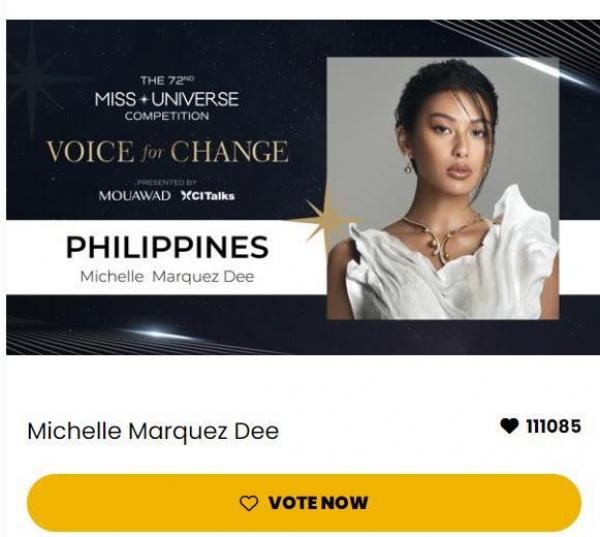Click the Miss Universe logo text
The height and width of the screenshot is (537, 600).
pos(167,99)
